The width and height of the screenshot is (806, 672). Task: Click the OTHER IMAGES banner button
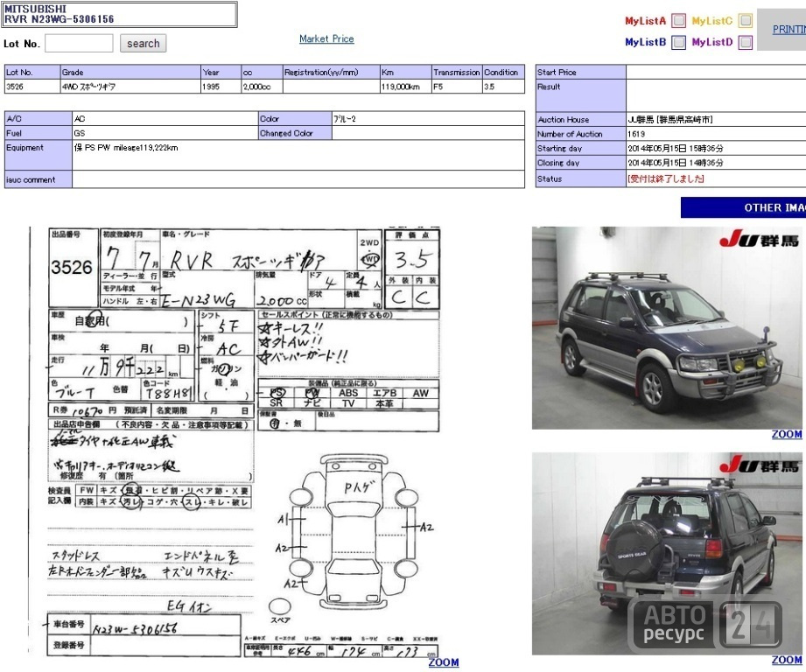tap(743, 207)
